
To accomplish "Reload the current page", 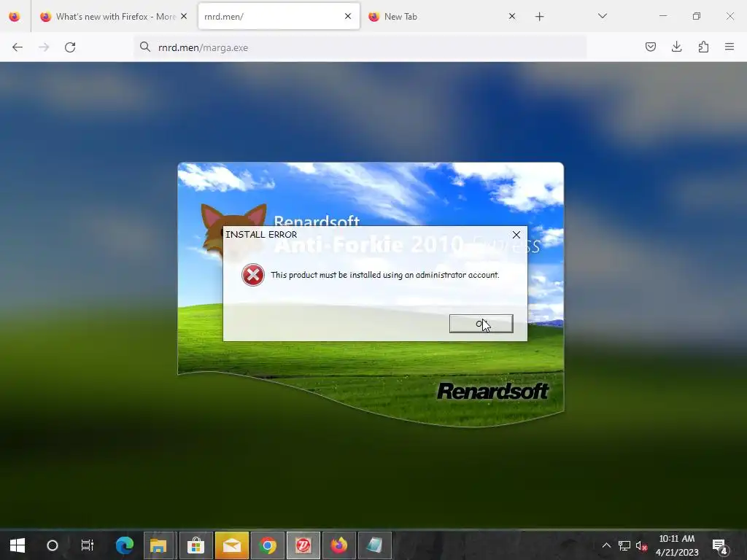I will tap(70, 47).
